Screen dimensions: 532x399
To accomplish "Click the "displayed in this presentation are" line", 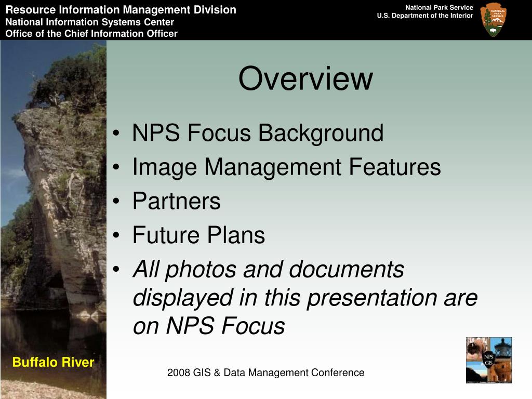I will [305, 298].
